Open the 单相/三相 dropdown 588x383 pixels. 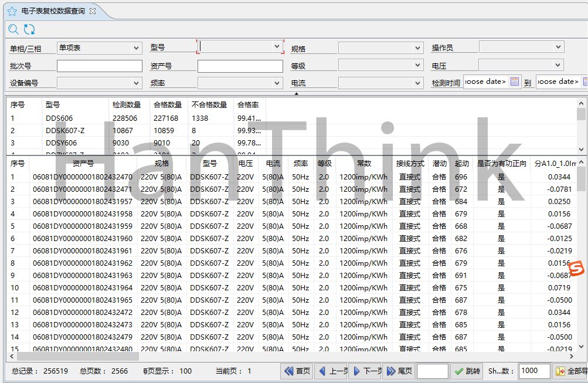(99, 48)
